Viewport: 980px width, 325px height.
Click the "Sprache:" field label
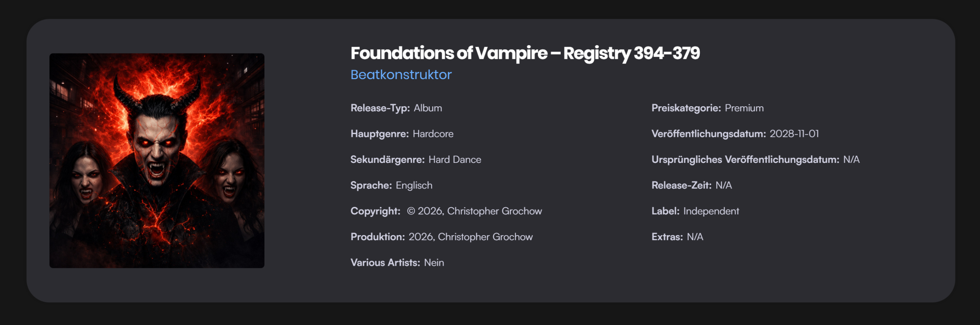(371, 185)
